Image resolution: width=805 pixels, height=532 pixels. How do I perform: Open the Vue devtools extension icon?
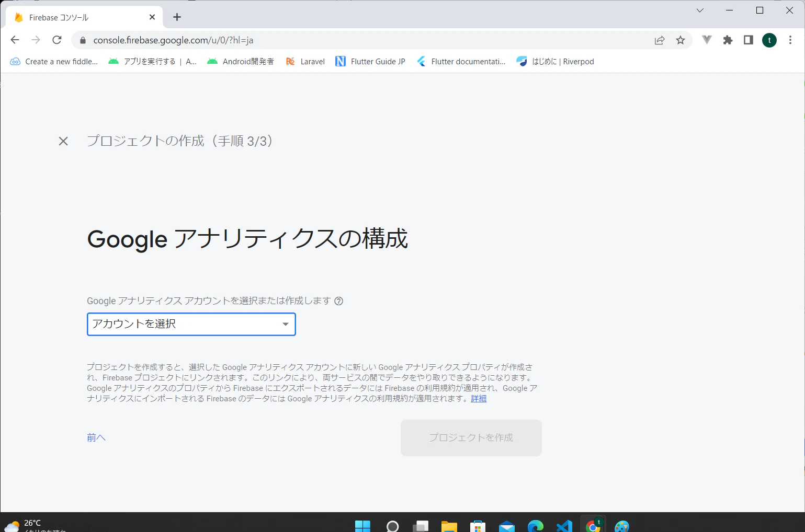707,40
